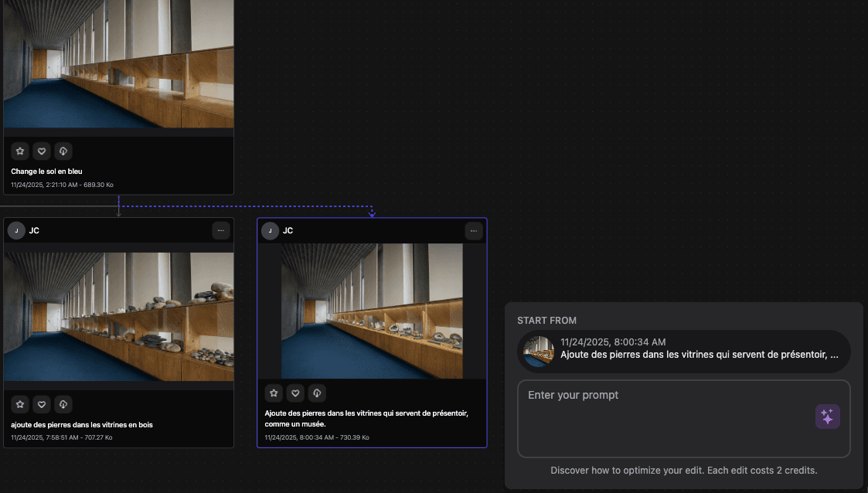Heart the museum display image card
This screenshot has height=493, width=868.
(295, 393)
